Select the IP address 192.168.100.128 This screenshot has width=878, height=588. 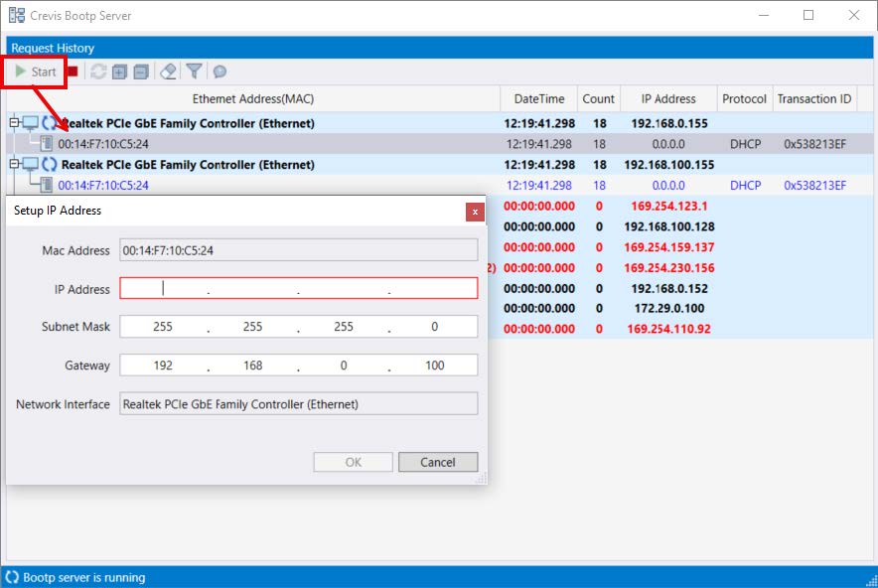point(669,226)
